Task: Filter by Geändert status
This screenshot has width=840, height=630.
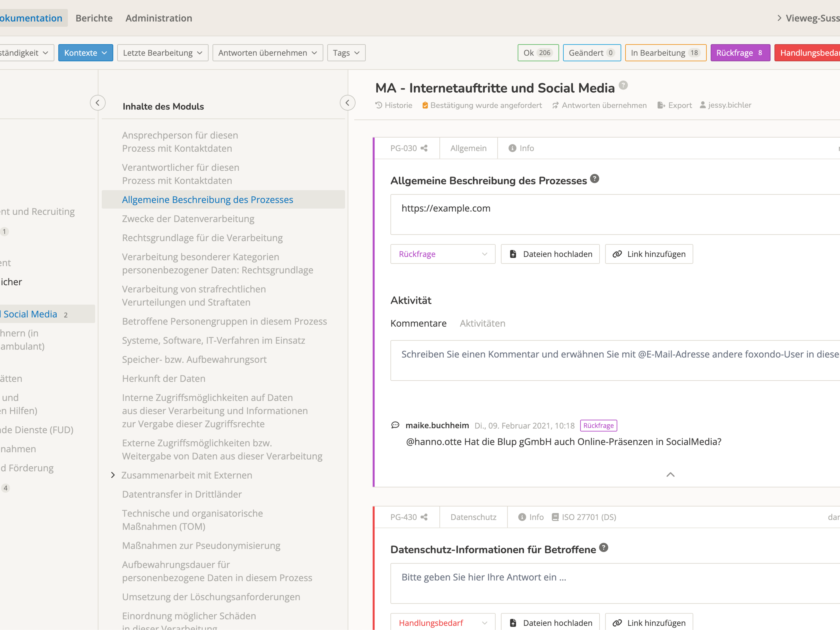Action: tap(592, 53)
